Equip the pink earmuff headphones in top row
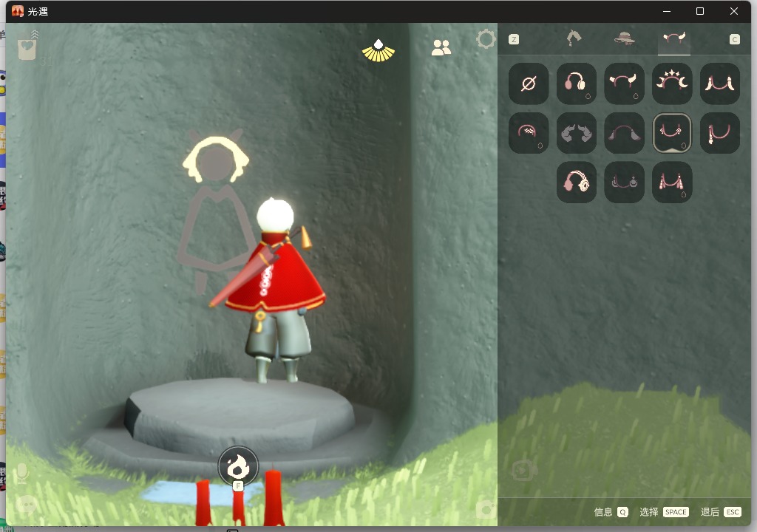Screen dimensions: 757x532 coord(576,83)
